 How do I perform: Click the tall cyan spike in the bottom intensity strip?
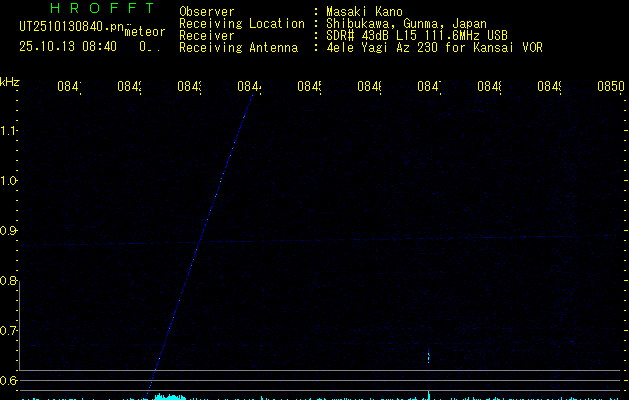[428, 394]
